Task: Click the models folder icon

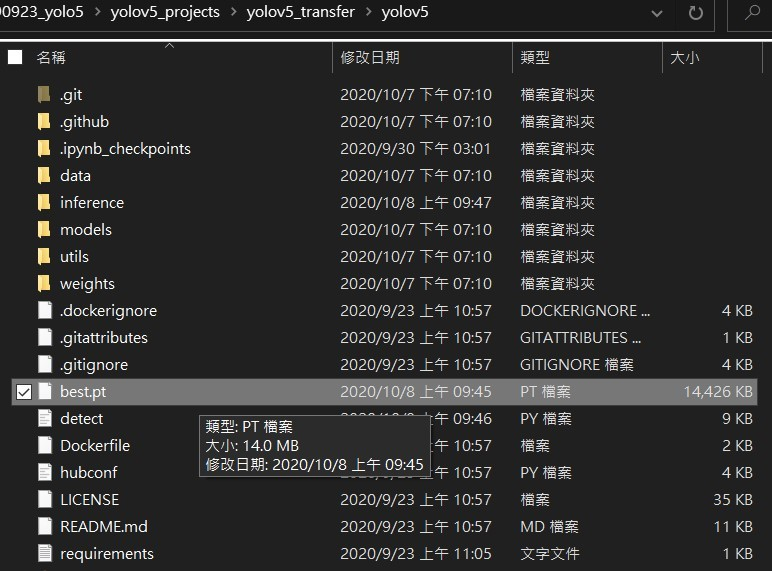Action: click(x=44, y=229)
